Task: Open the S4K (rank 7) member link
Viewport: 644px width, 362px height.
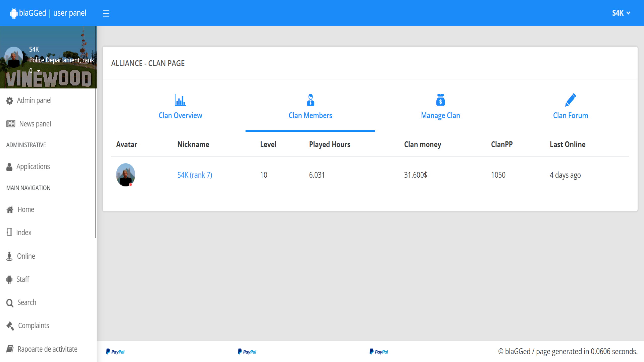Action: (x=194, y=175)
